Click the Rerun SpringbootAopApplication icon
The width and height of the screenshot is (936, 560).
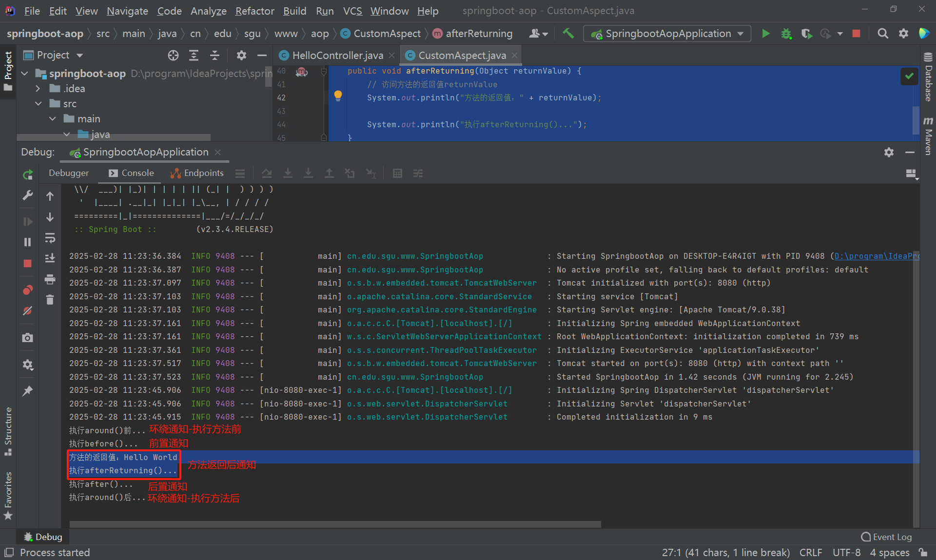(28, 174)
